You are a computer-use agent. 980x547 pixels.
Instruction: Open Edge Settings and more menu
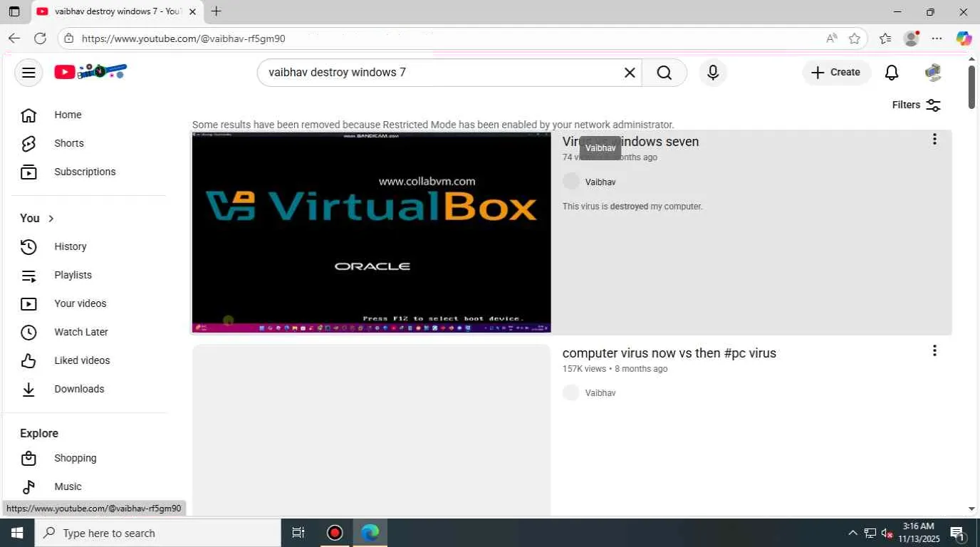[937, 38]
